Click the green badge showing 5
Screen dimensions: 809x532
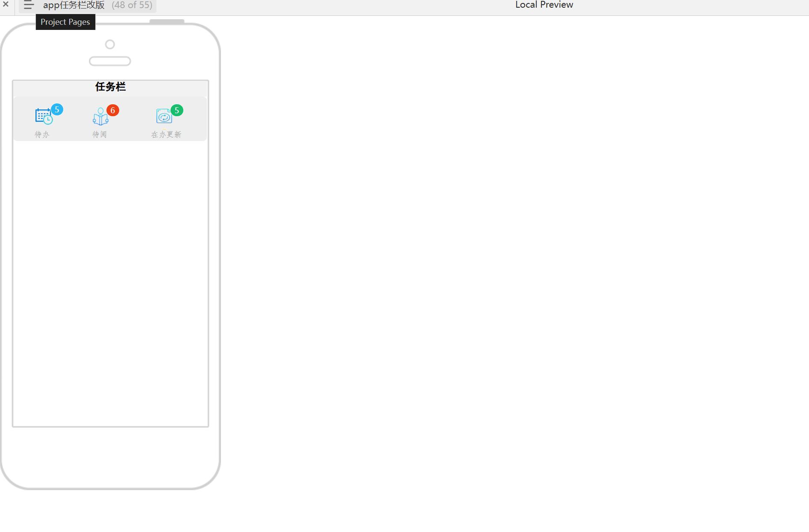[x=177, y=110]
